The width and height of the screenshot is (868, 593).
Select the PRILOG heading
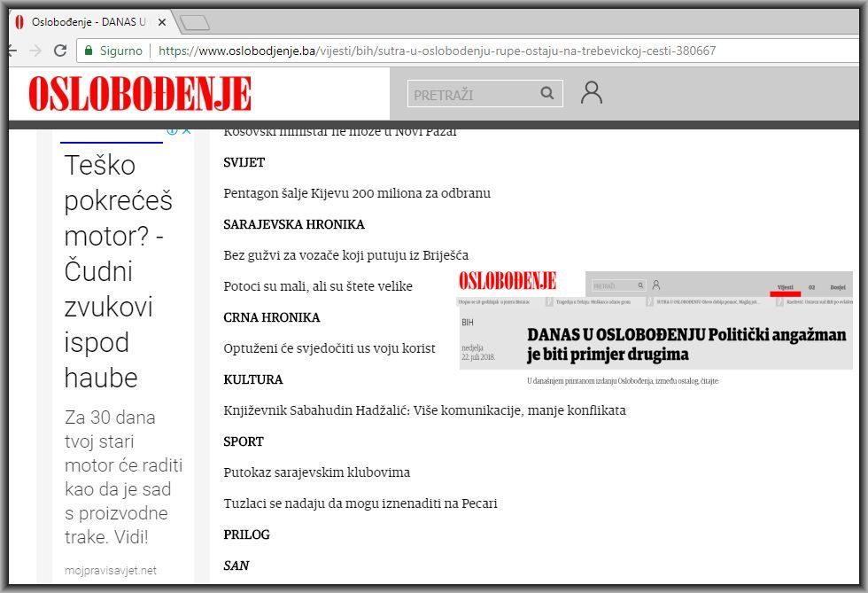click(247, 534)
